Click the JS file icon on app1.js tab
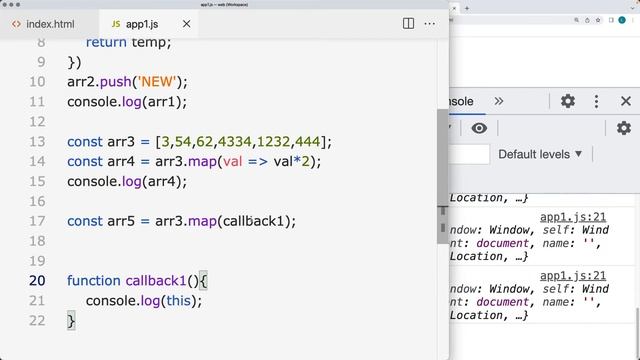This screenshot has width=640, height=360. pyautogui.click(x=116, y=24)
